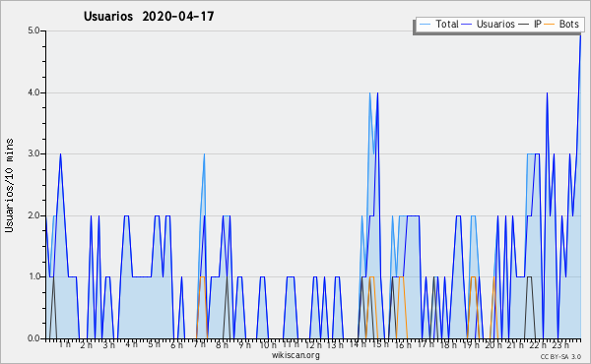Click the '2 h' x-axis label
591x364 pixels.
click(x=87, y=345)
